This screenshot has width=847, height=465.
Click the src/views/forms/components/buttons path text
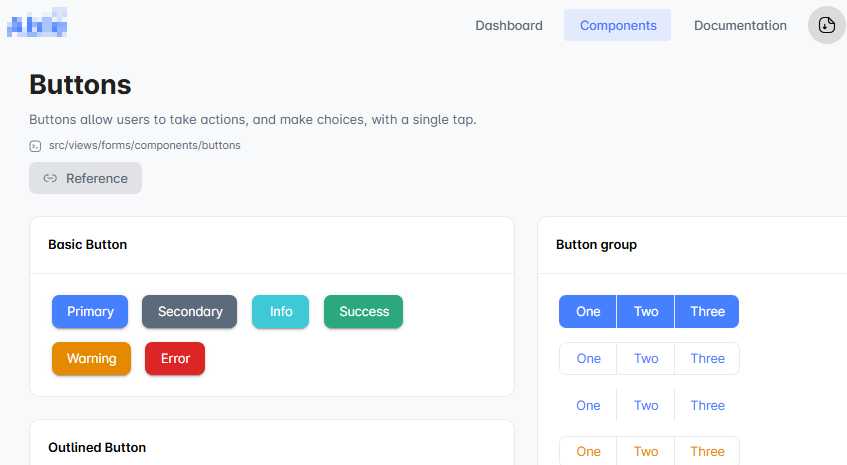tap(145, 146)
